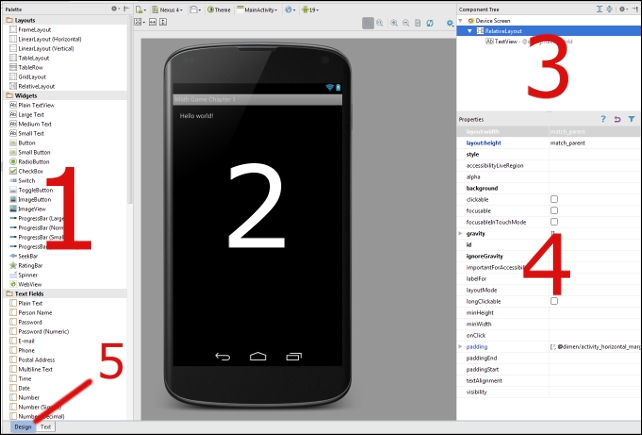Pick the GridLayout item in Palette
Screen dimensions: 642x435
coord(32,76)
